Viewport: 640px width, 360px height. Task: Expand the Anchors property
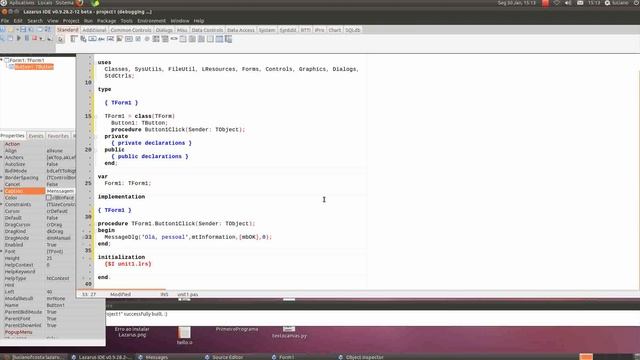click(2, 158)
